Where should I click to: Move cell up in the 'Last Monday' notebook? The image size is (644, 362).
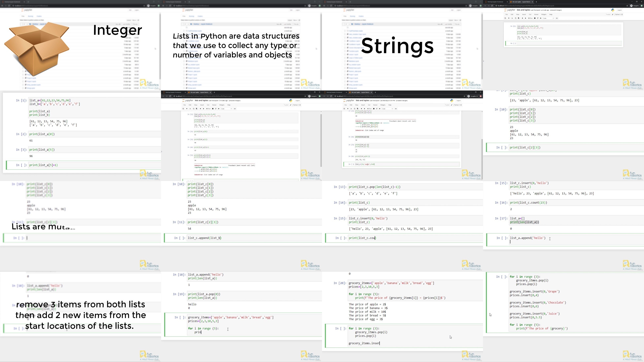tap(361, 109)
